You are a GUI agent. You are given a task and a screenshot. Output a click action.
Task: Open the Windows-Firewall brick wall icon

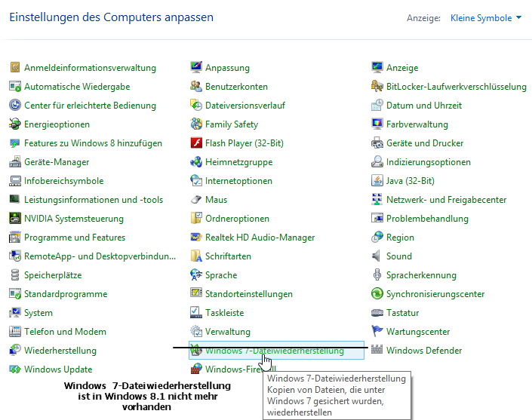click(x=196, y=369)
